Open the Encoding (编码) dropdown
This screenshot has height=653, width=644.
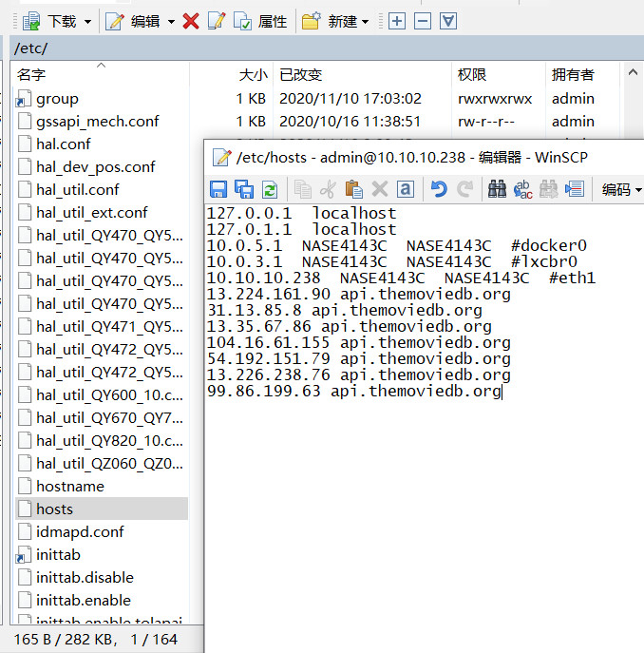coord(621,190)
